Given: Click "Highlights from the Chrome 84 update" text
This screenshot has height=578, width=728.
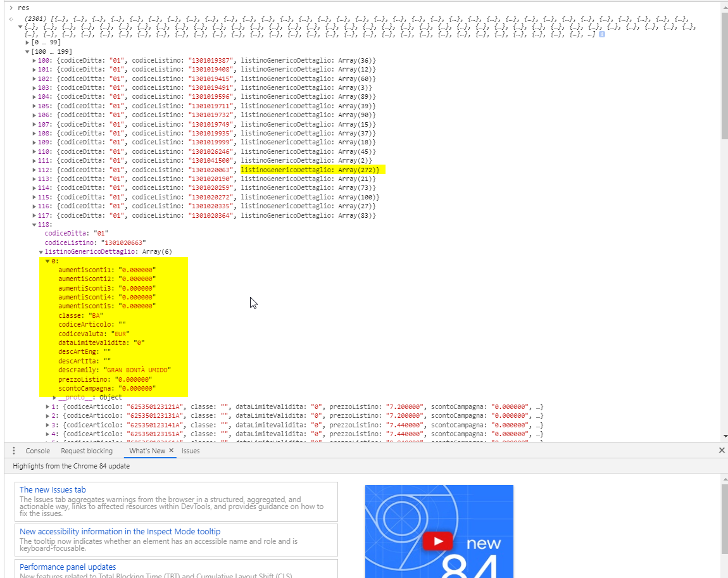Looking at the screenshot, I should (x=71, y=466).
